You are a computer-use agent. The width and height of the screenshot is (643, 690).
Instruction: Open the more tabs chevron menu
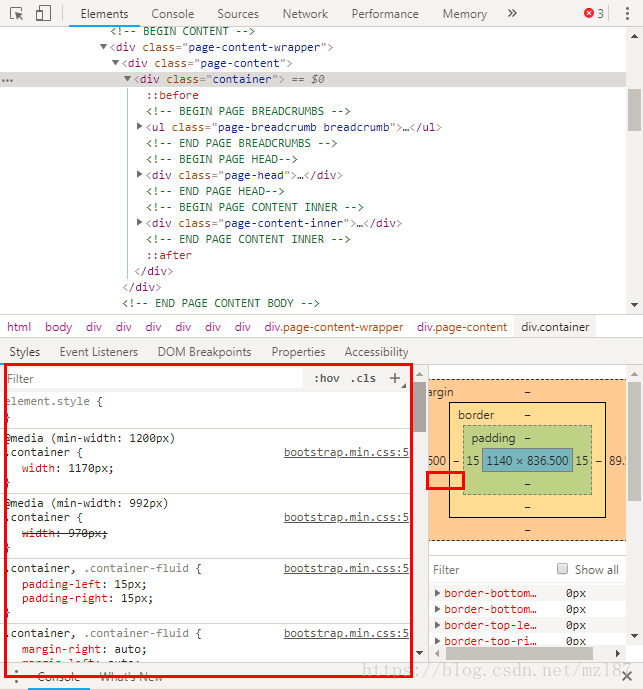(x=512, y=14)
